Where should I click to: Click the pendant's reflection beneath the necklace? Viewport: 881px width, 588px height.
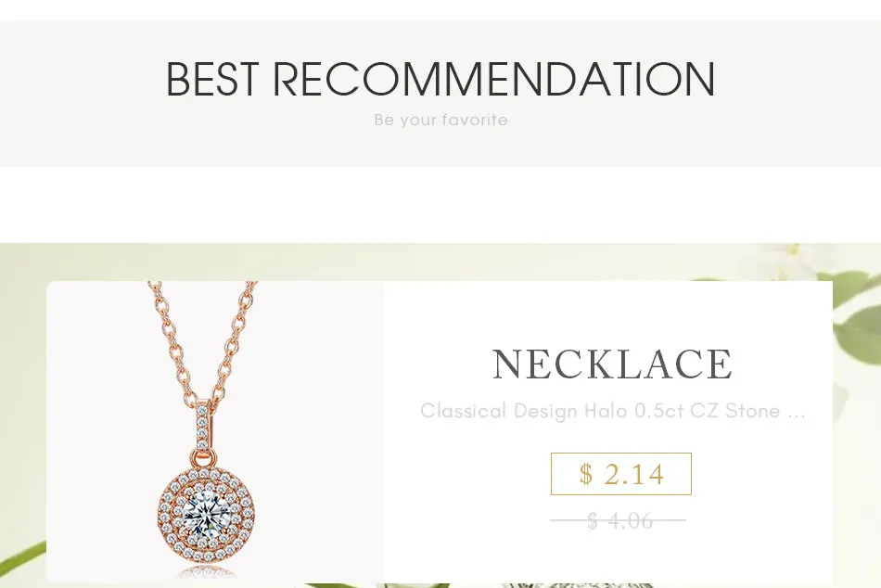point(207,573)
